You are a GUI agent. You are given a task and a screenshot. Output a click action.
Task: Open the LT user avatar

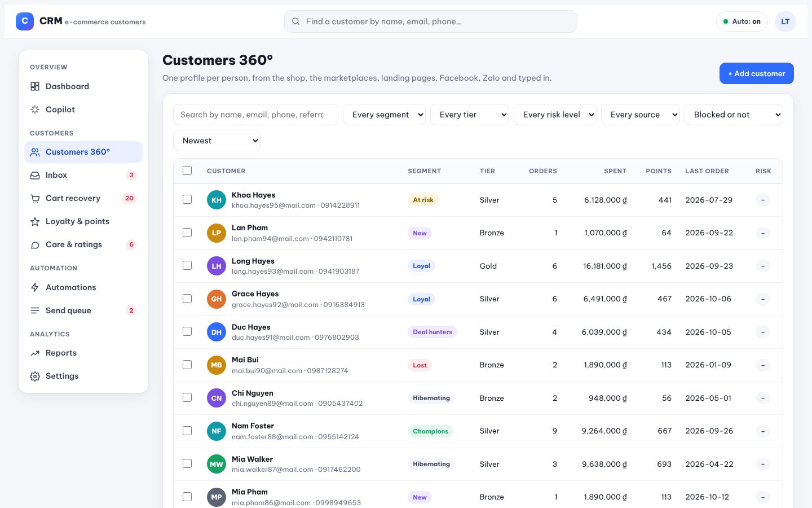(x=785, y=21)
